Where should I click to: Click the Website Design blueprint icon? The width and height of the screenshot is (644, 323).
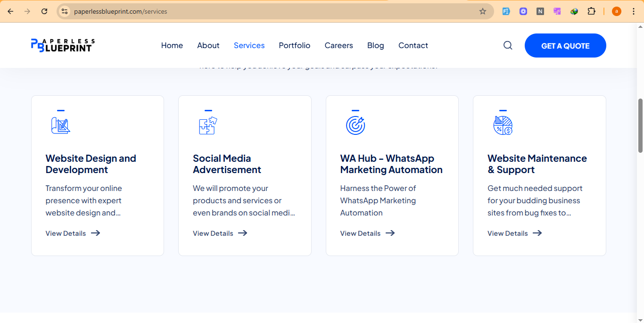(x=60, y=125)
